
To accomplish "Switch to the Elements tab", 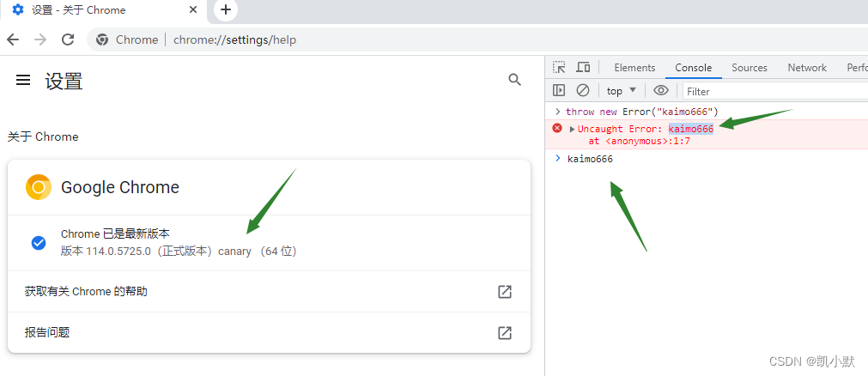I will 634,68.
